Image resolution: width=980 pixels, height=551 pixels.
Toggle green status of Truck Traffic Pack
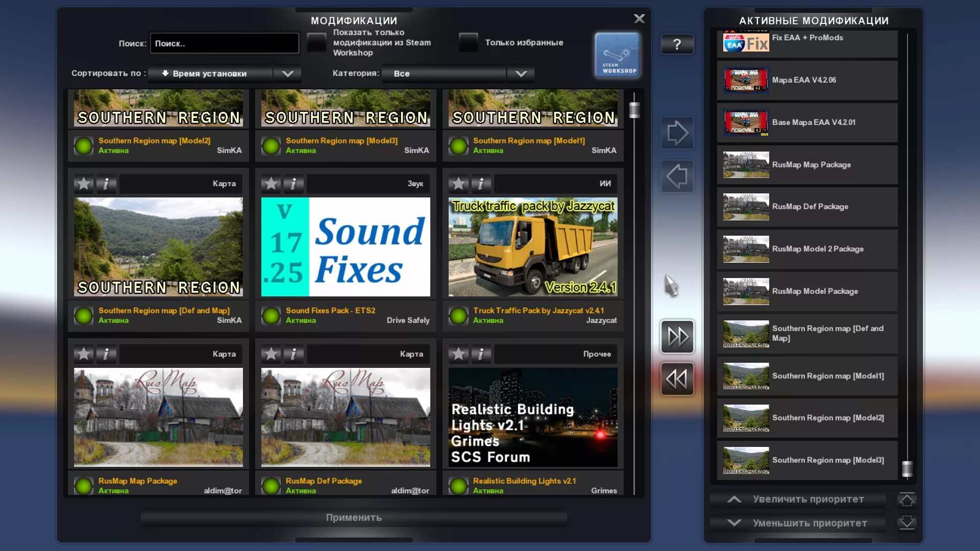[458, 316]
